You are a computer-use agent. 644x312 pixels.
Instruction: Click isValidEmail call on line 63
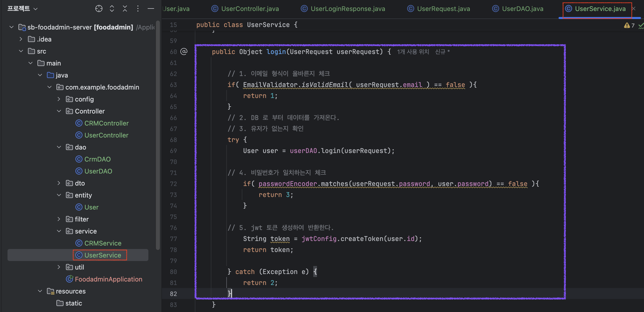[x=324, y=85]
